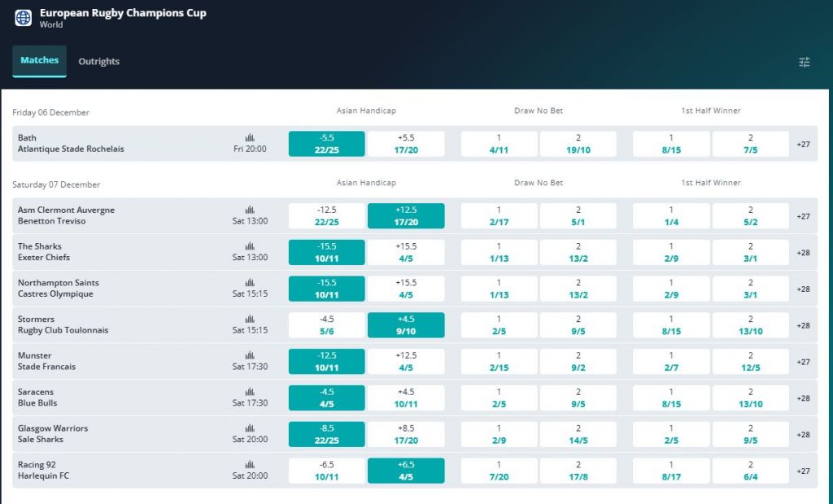This screenshot has width=833, height=504.
Task: Expand +28 markets for Stormers match
Action: pyautogui.click(x=803, y=325)
